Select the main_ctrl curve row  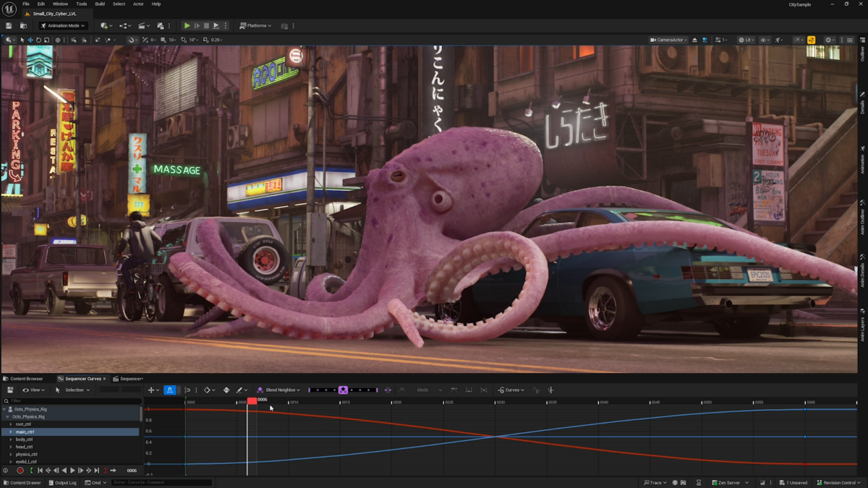coord(71,432)
